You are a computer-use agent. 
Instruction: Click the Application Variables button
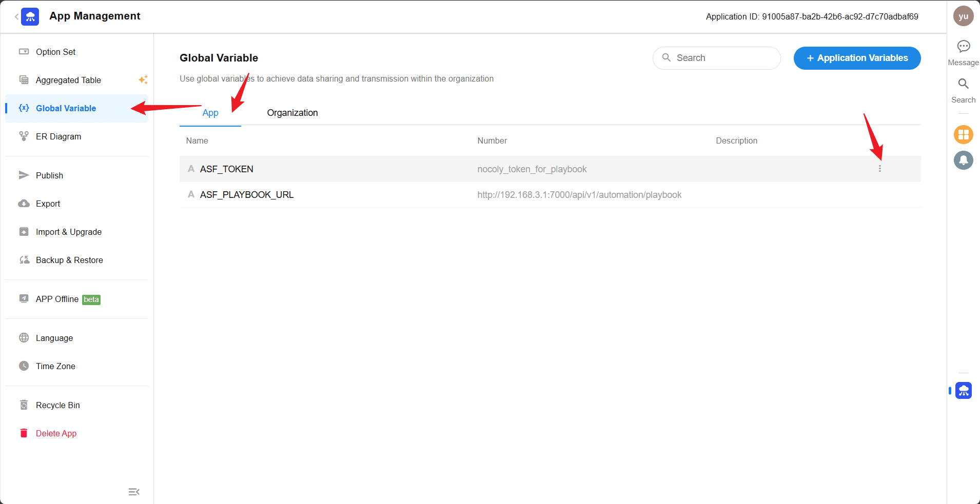point(857,58)
